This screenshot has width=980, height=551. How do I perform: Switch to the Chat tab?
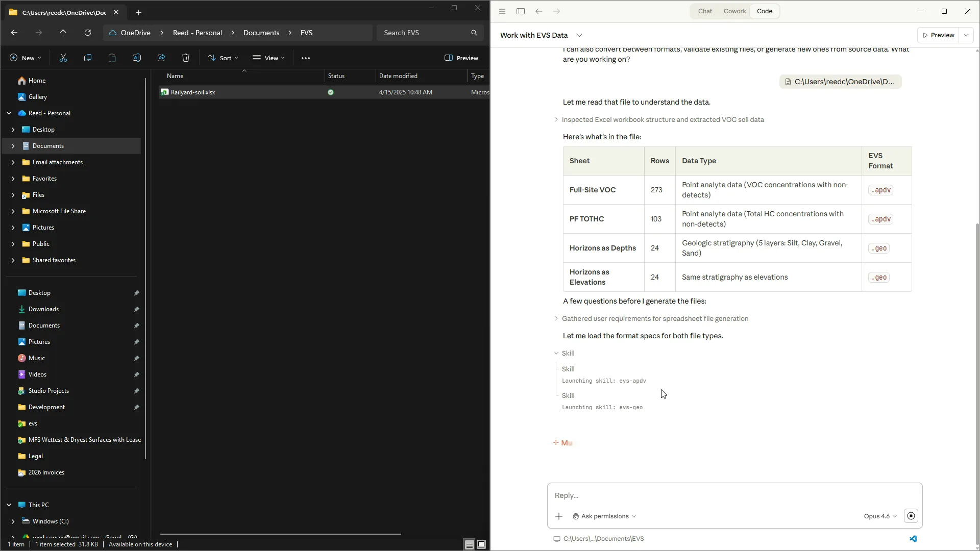[x=705, y=11]
